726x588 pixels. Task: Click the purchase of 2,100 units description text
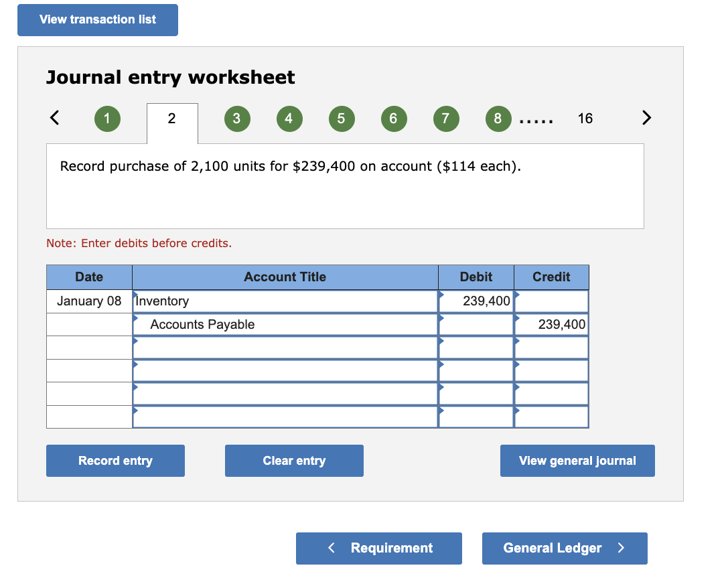pyautogui.click(x=290, y=166)
